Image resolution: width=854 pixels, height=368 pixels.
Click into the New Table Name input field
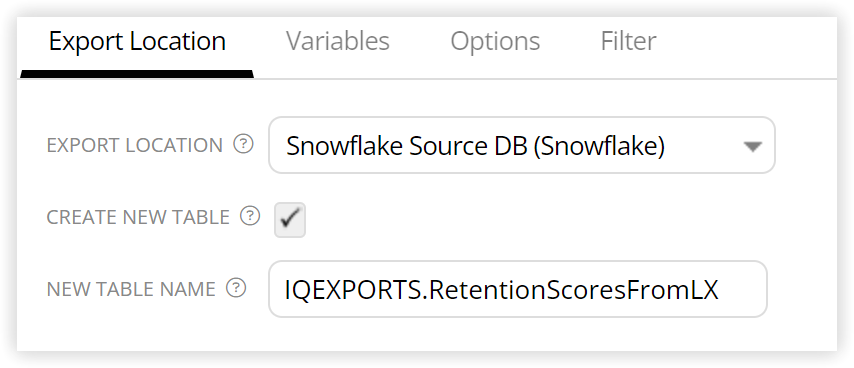(x=517, y=289)
